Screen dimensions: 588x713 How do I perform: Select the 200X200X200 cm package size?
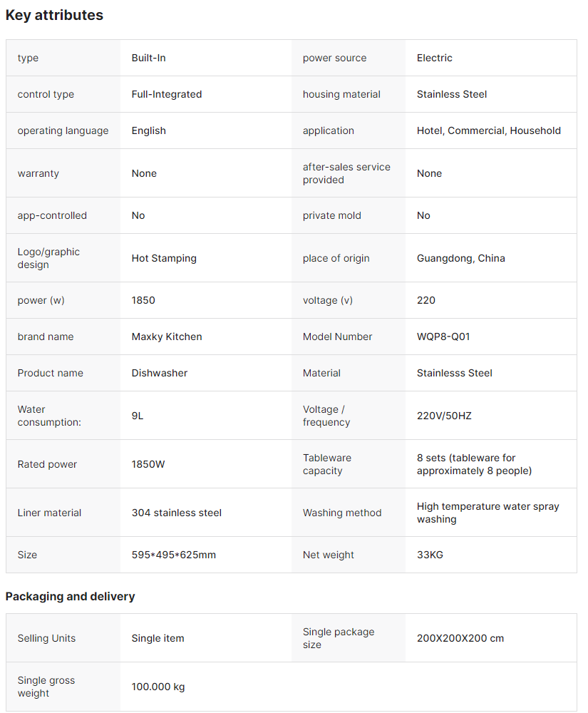[x=460, y=638]
